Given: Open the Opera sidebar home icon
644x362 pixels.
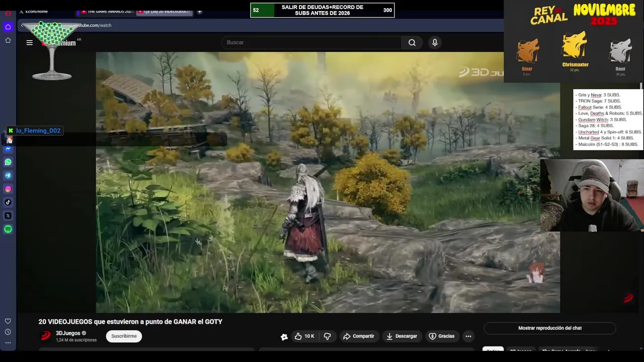Looking at the screenshot, I should [x=8, y=27].
